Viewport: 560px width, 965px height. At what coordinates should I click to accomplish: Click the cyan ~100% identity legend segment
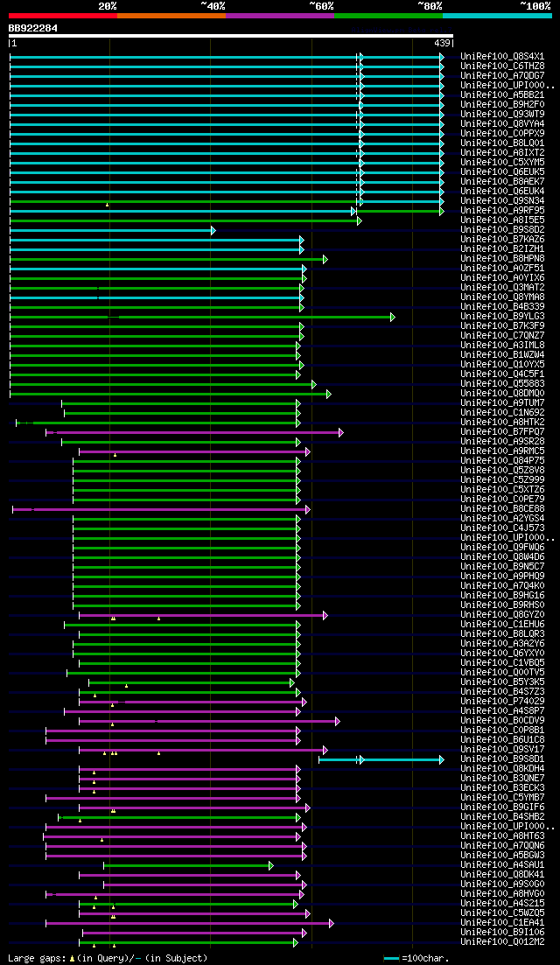pyautogui.click(x=497, y=15)
